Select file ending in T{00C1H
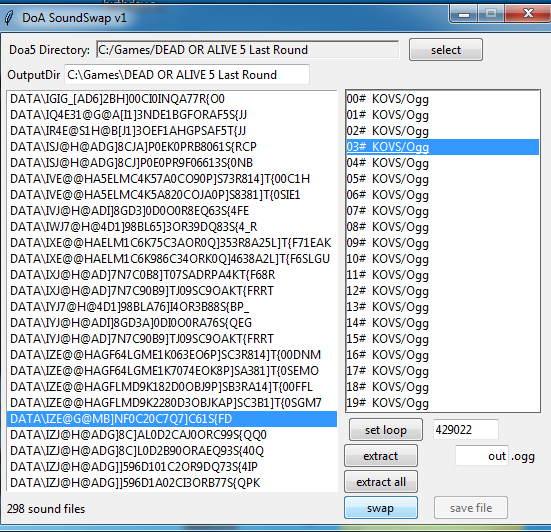The width and height of the screenshot is (551, 532). click(x=172, y=179)
